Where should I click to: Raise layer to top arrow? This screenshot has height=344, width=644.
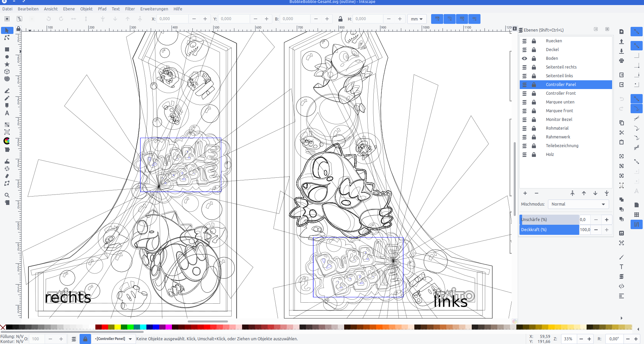pos(572,193)
